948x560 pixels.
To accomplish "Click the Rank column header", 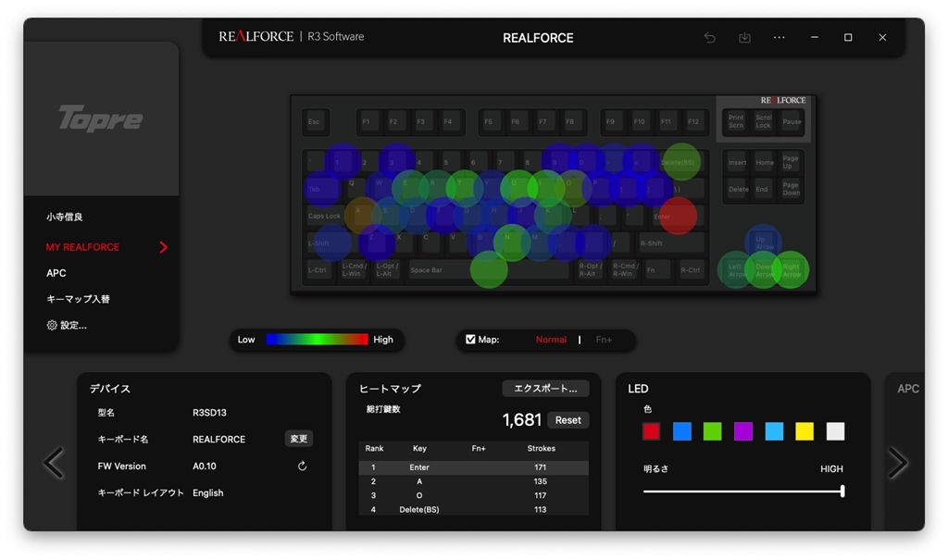I will click(374, 448).
